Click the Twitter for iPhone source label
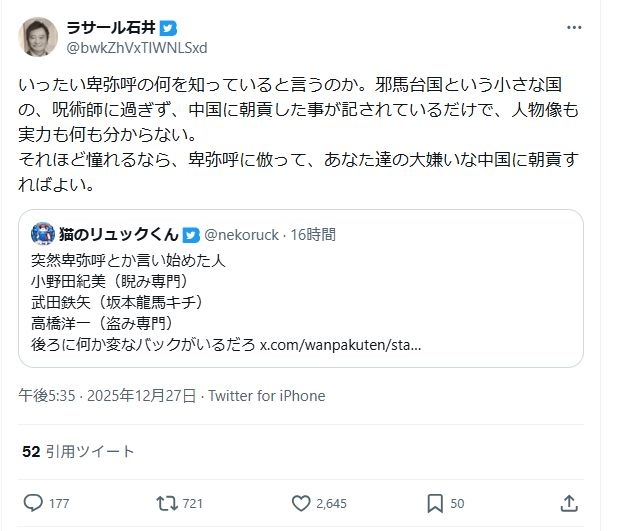This screenshot has width=618, height=531. pos(265,396)
